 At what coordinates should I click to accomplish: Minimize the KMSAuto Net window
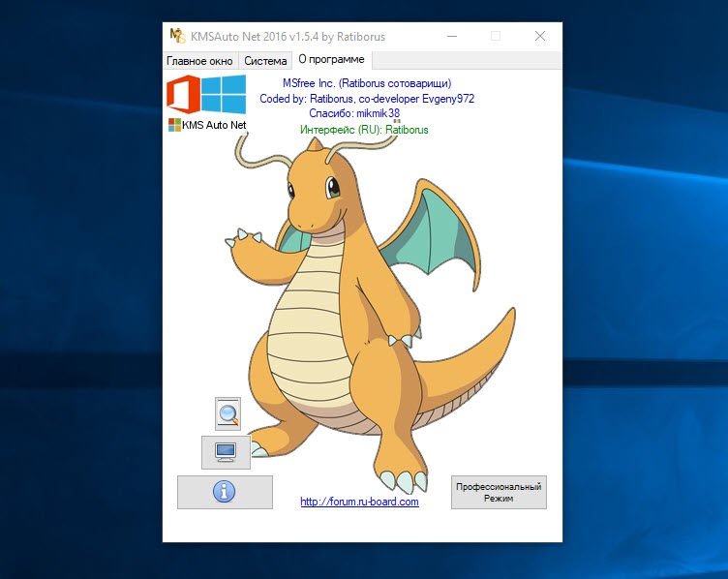coord(451,36)
